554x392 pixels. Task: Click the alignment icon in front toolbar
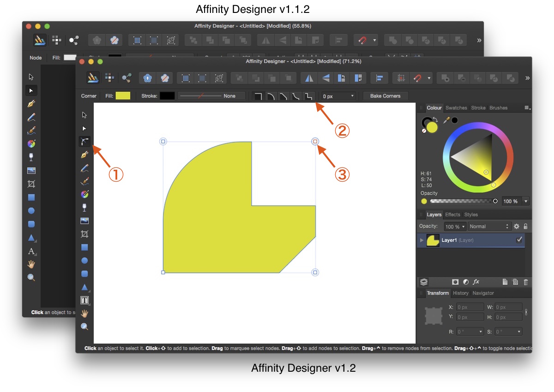(x=380, y=78)
